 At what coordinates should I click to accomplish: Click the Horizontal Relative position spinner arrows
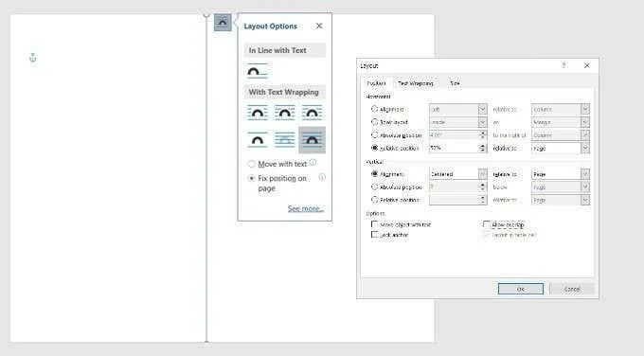pyautogui.click(x=483, y=148)
